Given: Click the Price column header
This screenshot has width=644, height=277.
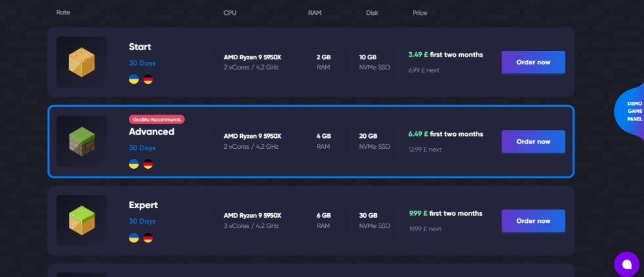Looking at the screenshot, I should coord(420,13).
